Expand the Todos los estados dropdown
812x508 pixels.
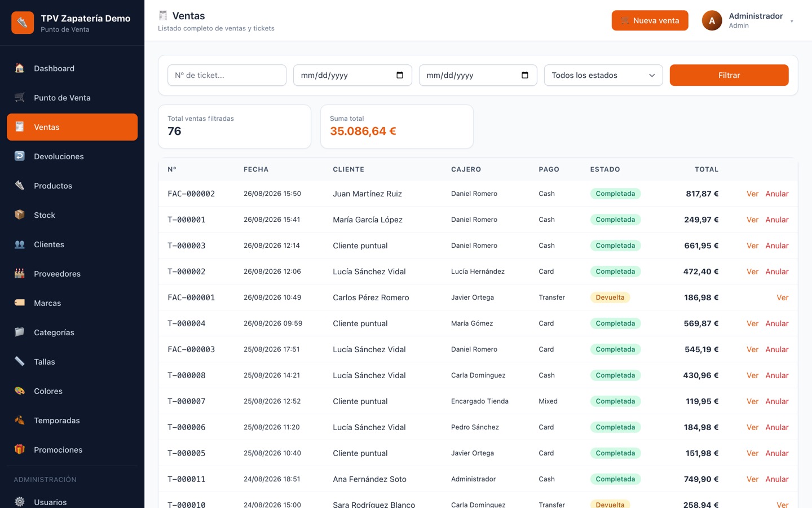603,75
